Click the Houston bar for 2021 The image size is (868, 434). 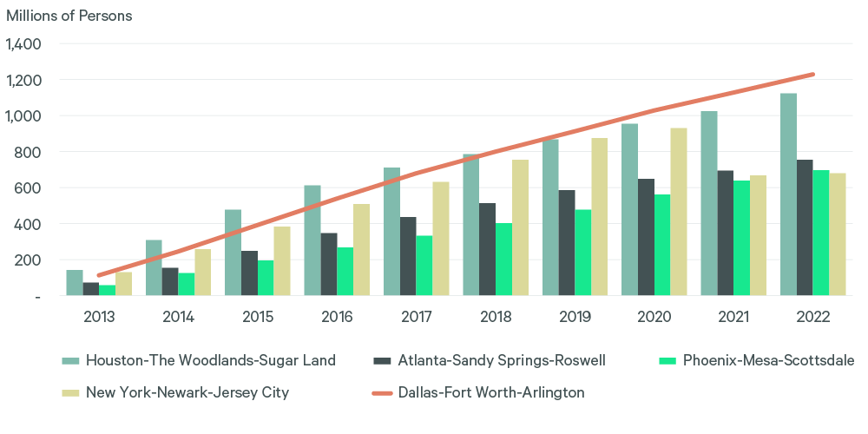point(709,203)
